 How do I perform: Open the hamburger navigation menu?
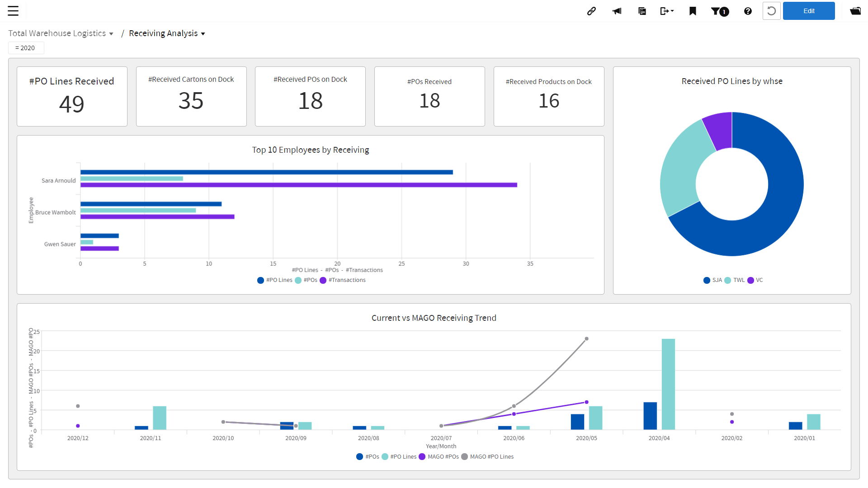tap(14, 11)
